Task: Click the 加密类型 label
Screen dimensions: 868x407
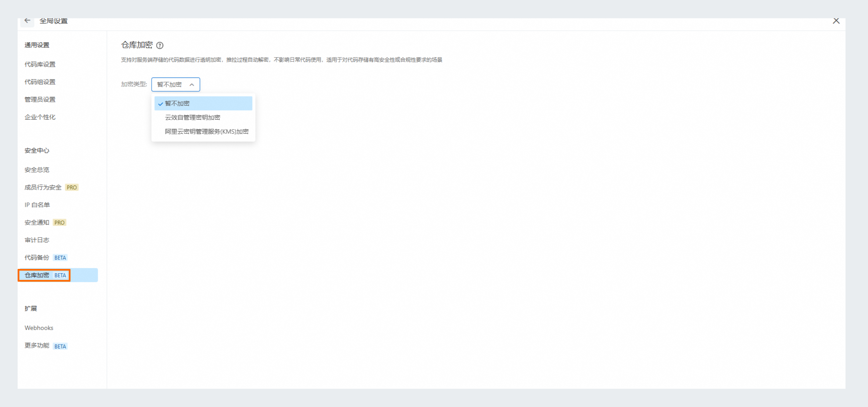Action: click(134, 84)
